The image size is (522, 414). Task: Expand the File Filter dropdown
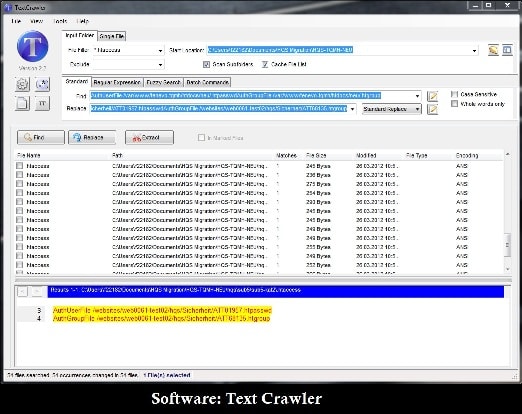tap(160, 50)
